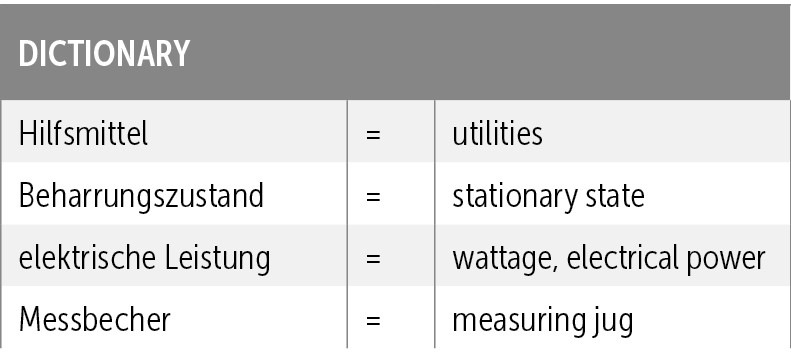Click the word wattage
This screenshot has width=791, height=363.
(503, 260)
